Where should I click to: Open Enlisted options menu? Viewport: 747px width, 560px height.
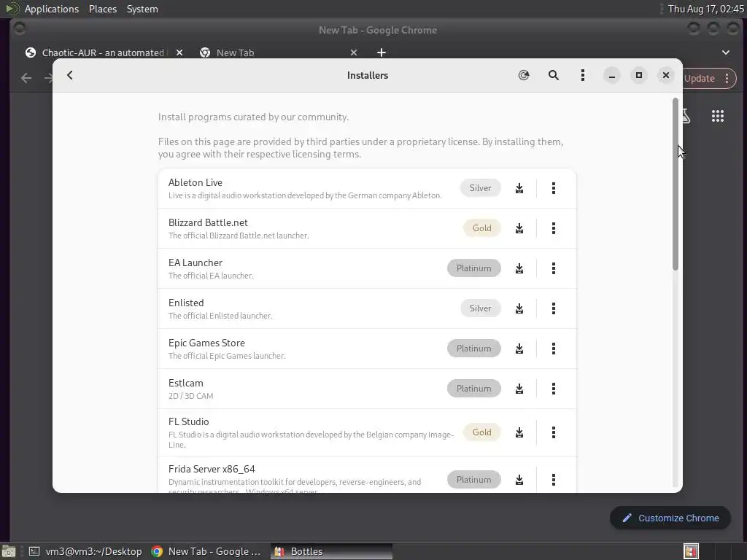coord(553,308)
